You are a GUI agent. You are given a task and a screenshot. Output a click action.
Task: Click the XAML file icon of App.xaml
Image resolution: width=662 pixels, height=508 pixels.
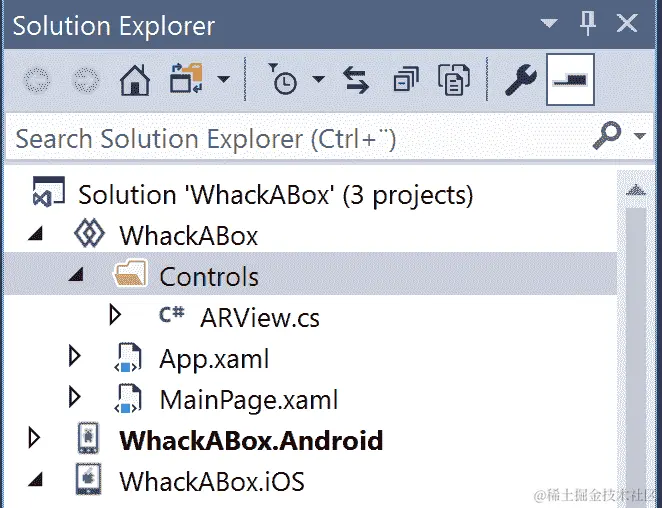128,357
